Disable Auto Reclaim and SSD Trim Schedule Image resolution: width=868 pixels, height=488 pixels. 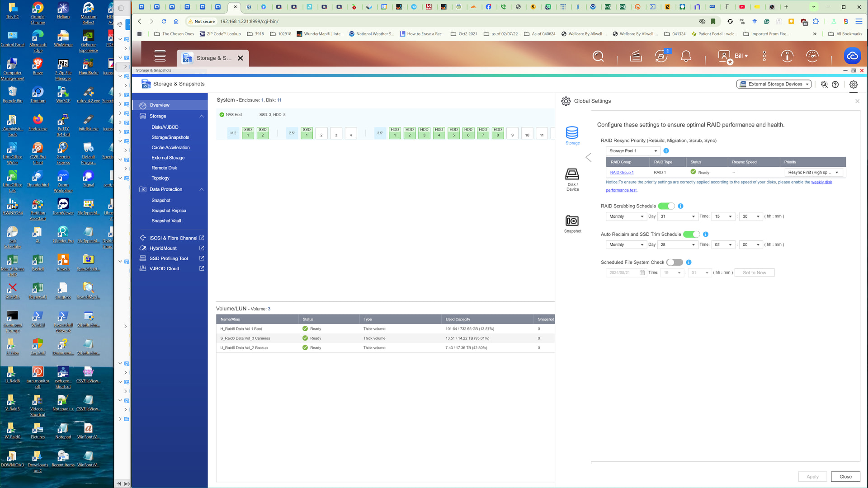(691, 235)
